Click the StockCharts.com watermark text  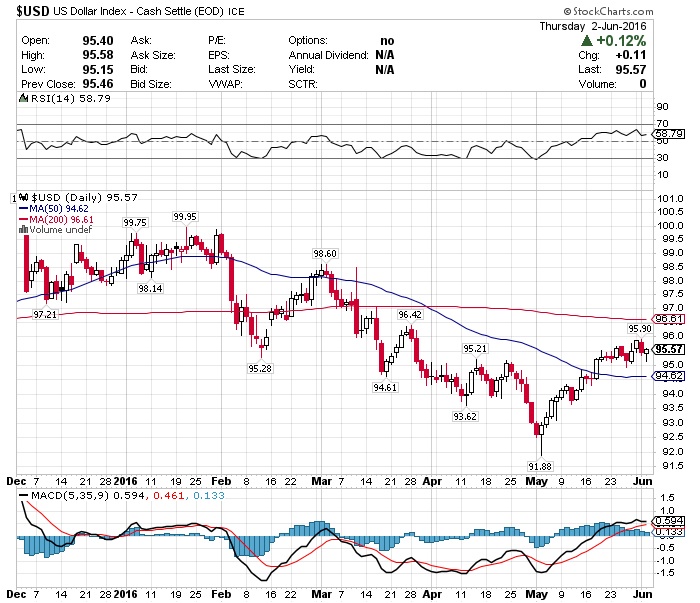[x=608, y=11]
